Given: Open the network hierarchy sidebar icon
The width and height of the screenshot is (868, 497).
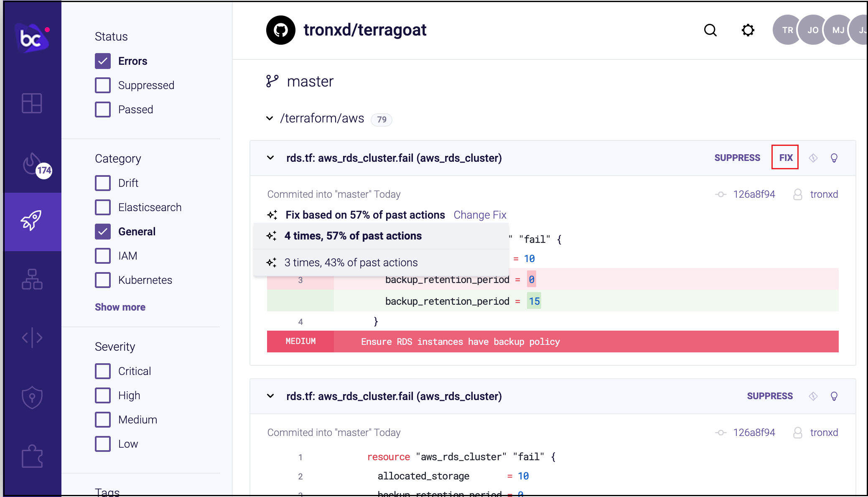Looking at the screenshot, I should (32, 279).
